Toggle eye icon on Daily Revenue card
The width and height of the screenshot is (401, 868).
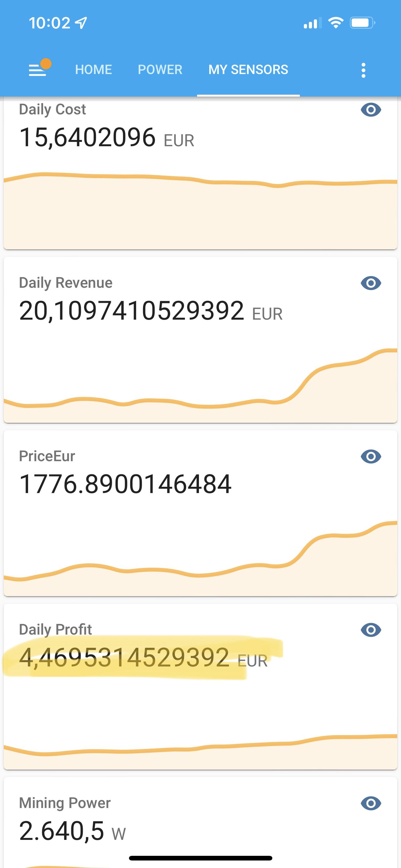(x=371, y=283)
